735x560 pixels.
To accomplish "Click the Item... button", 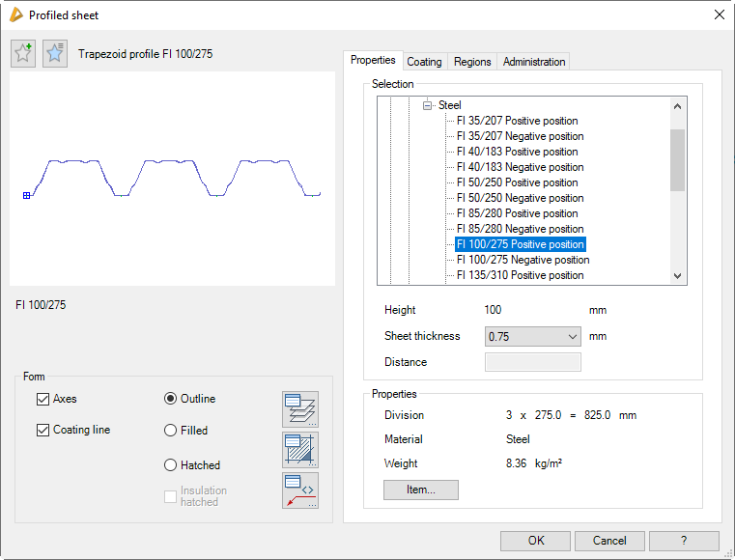I will (420, 490).
